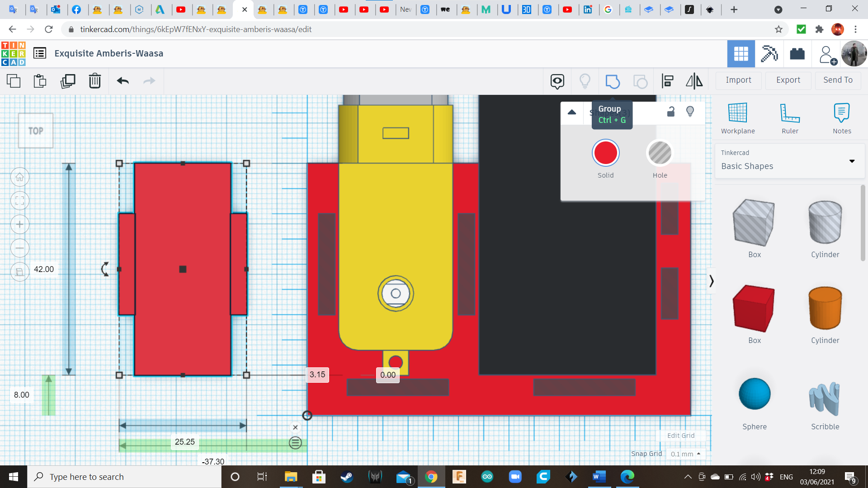Click the Ungroup icon in toolbar

coord(640,81)
